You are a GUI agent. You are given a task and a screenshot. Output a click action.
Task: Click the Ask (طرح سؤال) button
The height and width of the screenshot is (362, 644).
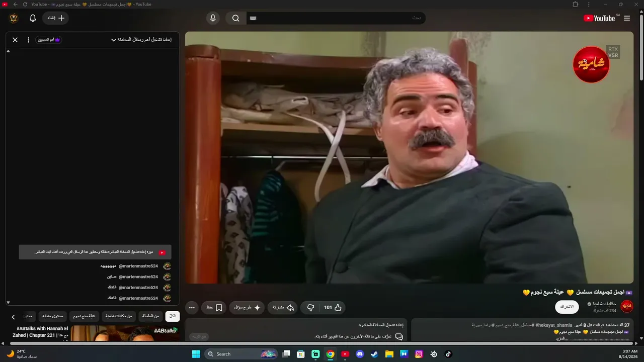click(247, 307)
